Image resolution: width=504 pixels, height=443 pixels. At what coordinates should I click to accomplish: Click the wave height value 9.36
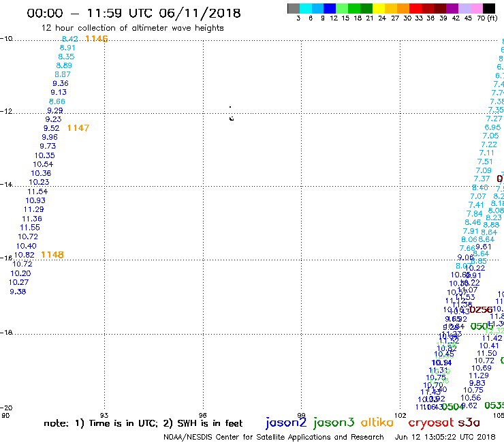click(x=61, y=83)
